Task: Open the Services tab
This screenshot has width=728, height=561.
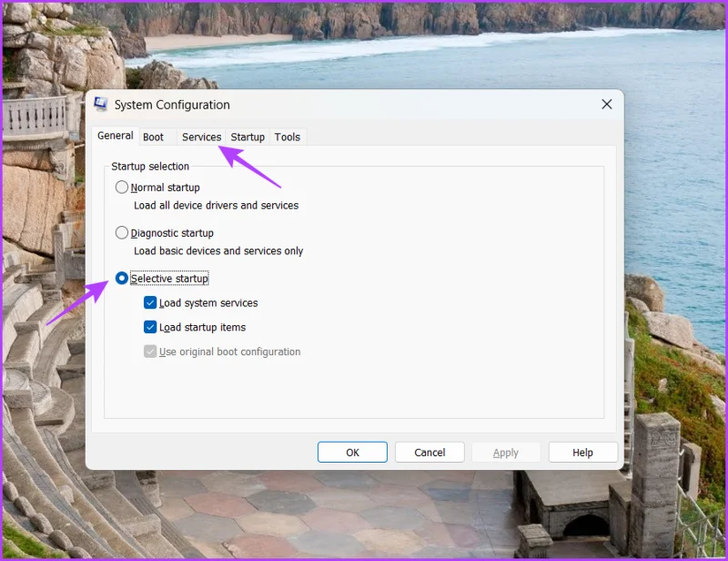Action: click(201, 138)
